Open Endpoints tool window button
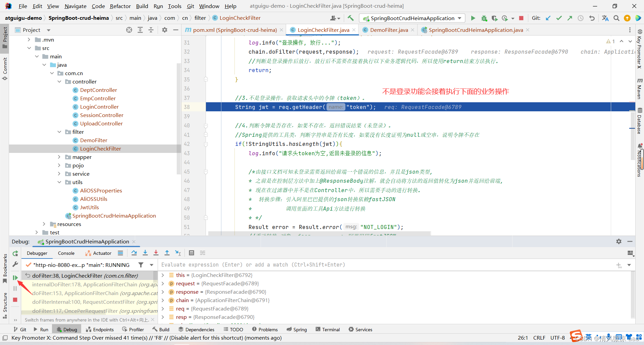The width and height of the screenshot is (644, 345). (100, 330)
